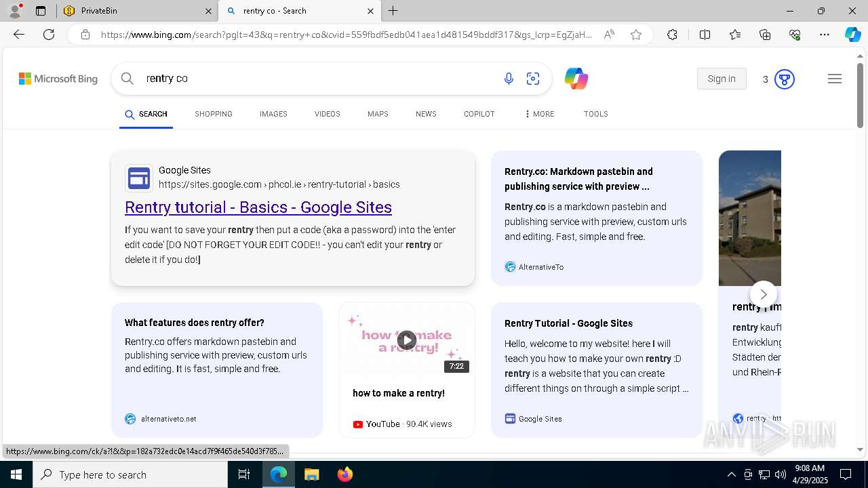Add page to favorites star
The height and width of the screenshot is (488, 868).
(636, 35)
